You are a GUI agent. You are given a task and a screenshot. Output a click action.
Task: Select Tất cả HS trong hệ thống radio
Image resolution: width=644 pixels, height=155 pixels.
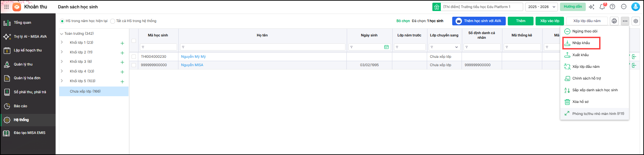coord(113,21)
